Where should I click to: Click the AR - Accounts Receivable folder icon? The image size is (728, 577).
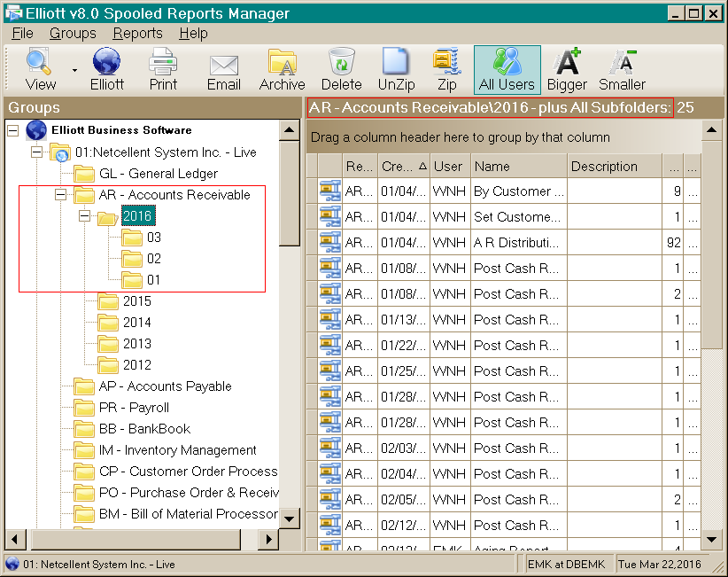[x=84, y=195]
